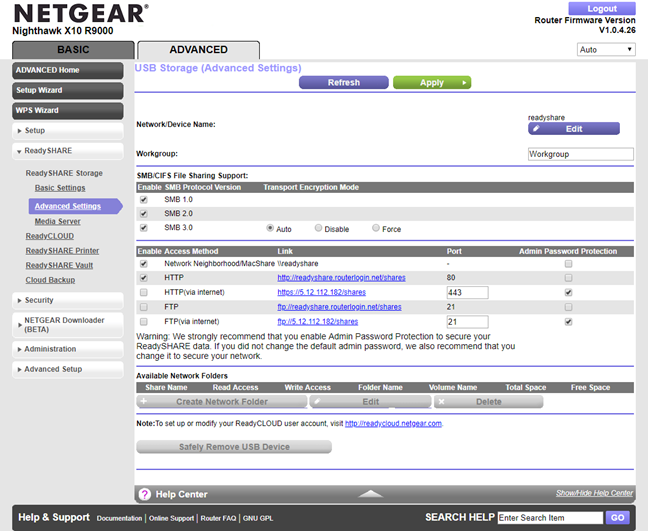Click the Help Center upward arrow
The height and width of the screenshot is (531, 648).
pos(371,493)
